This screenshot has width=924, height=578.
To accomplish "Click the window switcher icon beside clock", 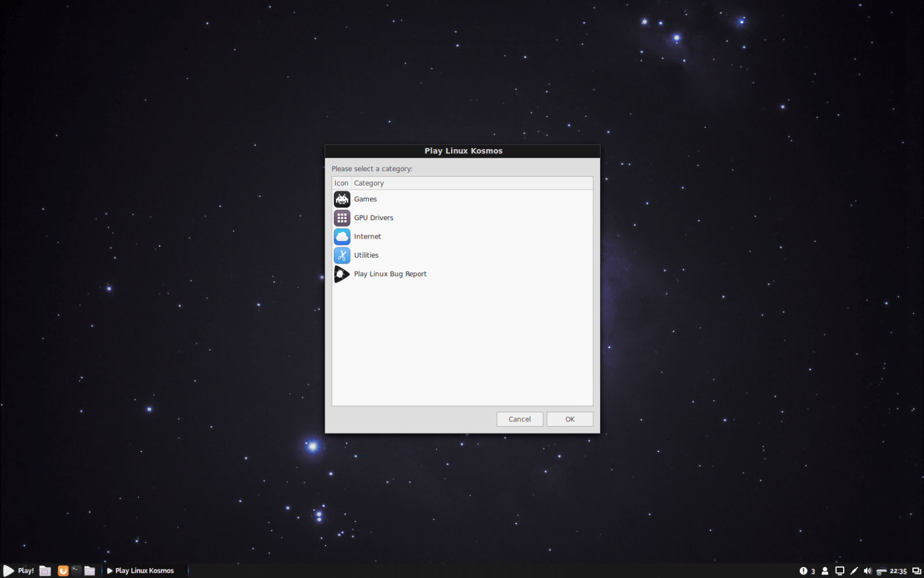I will pyautogui.click(x=916, y=571).
